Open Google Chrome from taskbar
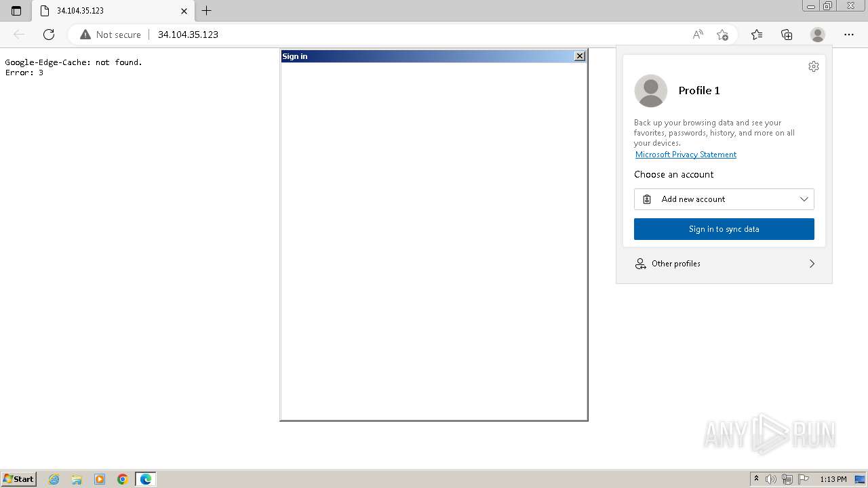This screenshot has width=868, height=488. [x=123, y=479]
